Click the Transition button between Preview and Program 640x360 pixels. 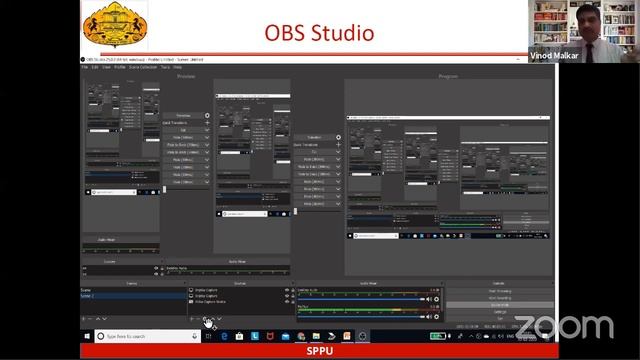314,138
